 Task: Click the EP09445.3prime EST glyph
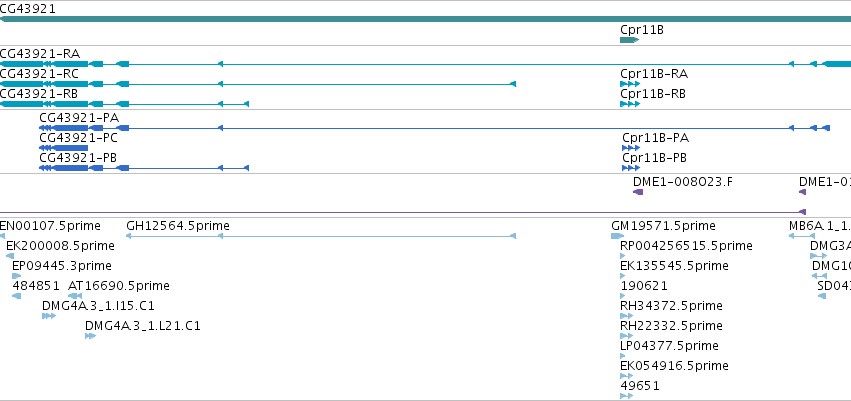(x=16, y=276)
